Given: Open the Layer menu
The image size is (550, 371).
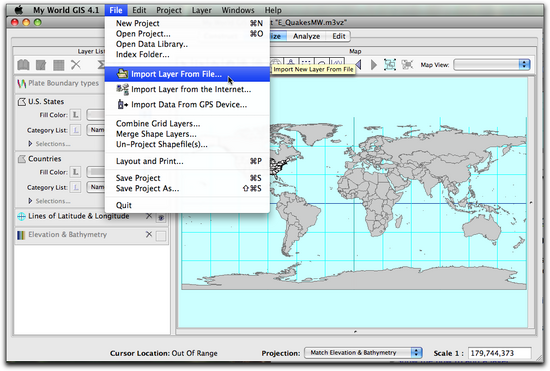Looking at the screenshot, I should (201, 10).
